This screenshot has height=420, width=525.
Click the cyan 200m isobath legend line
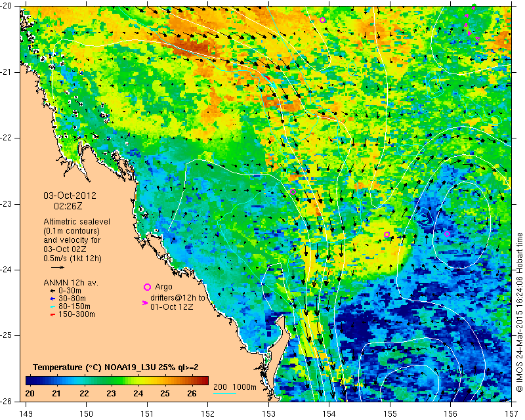pyautogui.click(x=224, y=393)
